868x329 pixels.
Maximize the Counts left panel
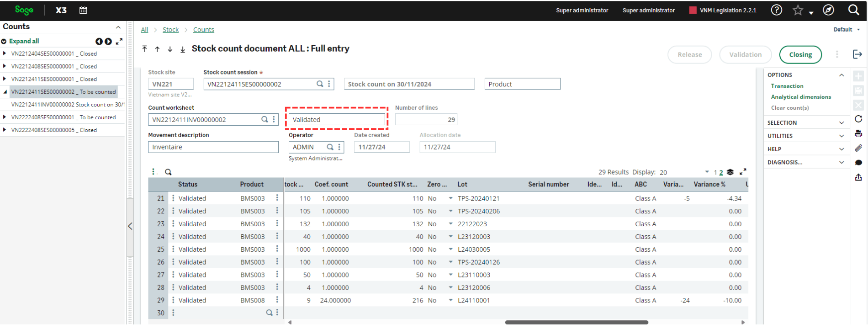(x=119, y=42)
